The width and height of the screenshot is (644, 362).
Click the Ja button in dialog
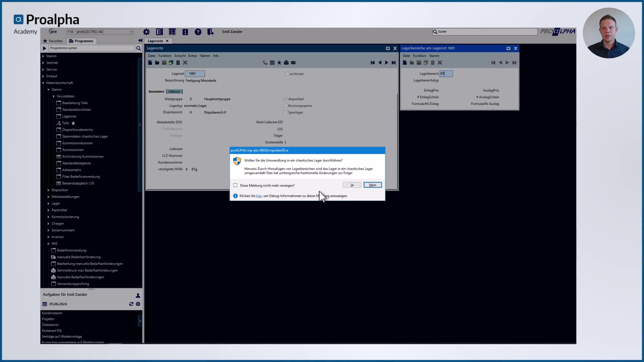coord(352,185)
